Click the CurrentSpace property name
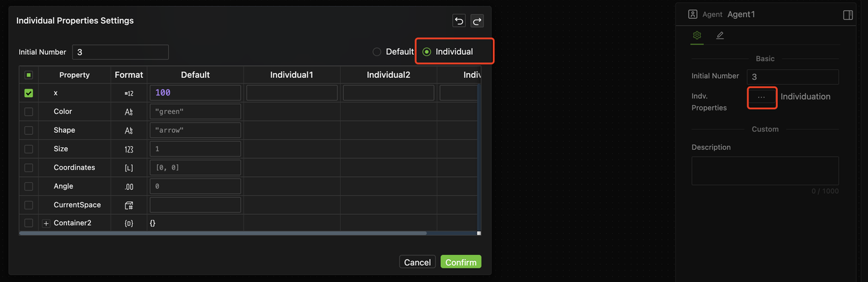Viewport: 868px width, 282px height. [77, 205]
